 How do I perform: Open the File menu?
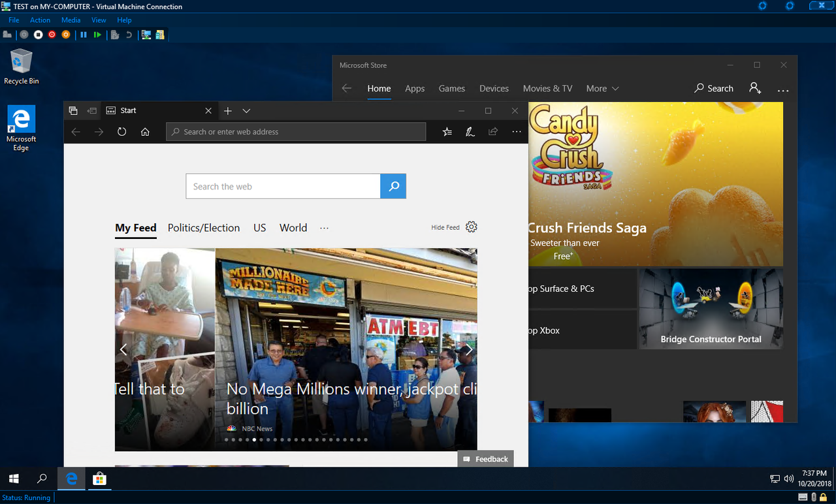tap(14, 20)
